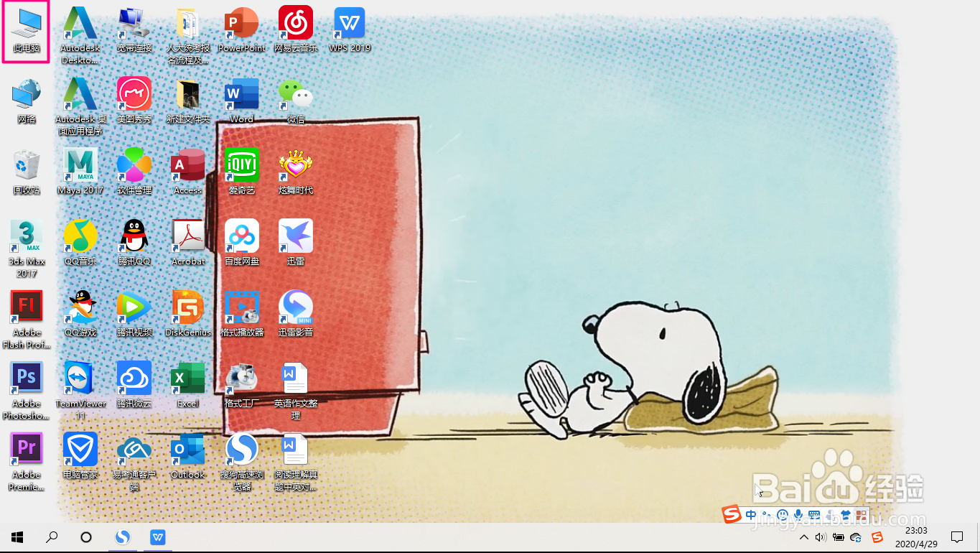980x553 pixels.
Task: Launch Maya 2017 shortcut
Action: [x=80, y=172]
